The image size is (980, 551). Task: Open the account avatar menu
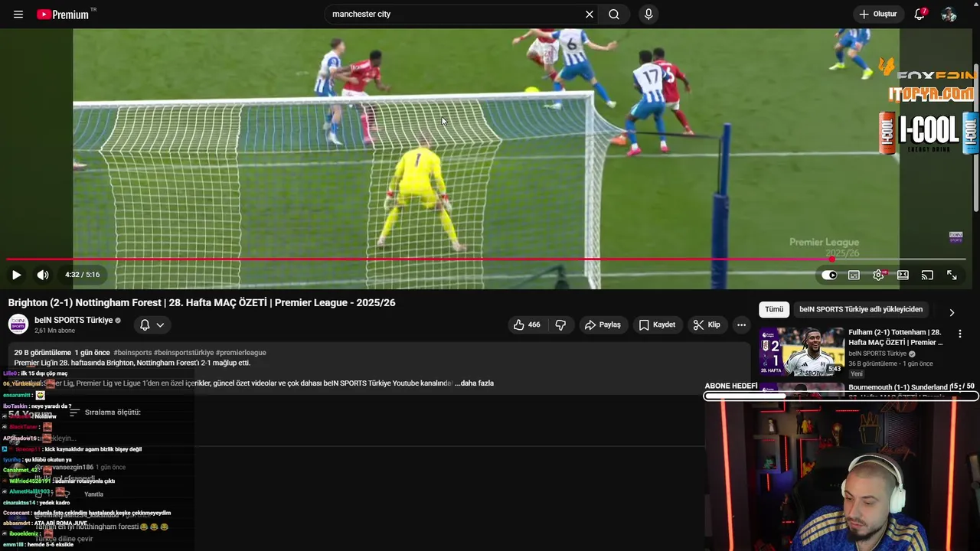point(949,15)
